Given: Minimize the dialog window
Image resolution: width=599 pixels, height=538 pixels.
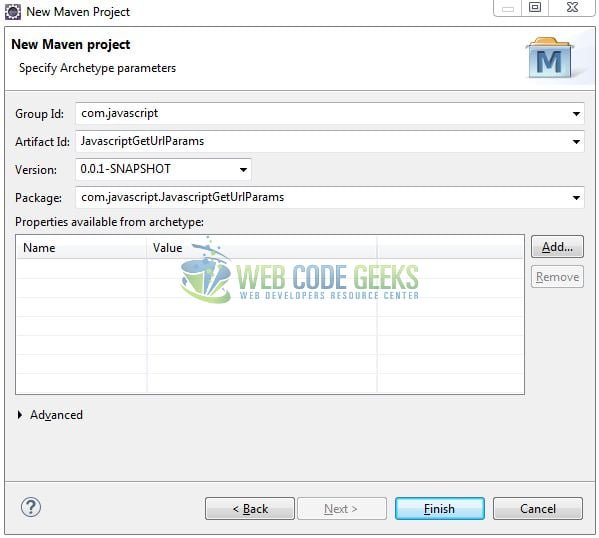Looking at the screenshot, I should 508,8.
